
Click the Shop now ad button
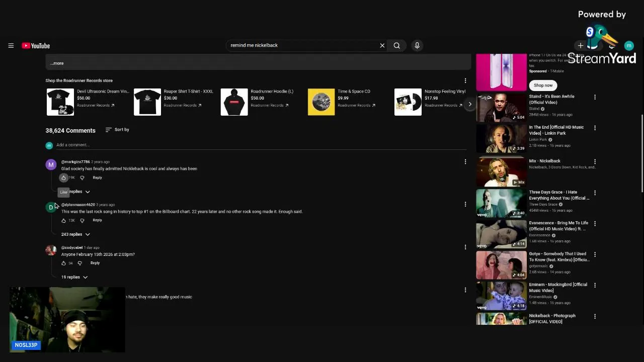point(543,85)
